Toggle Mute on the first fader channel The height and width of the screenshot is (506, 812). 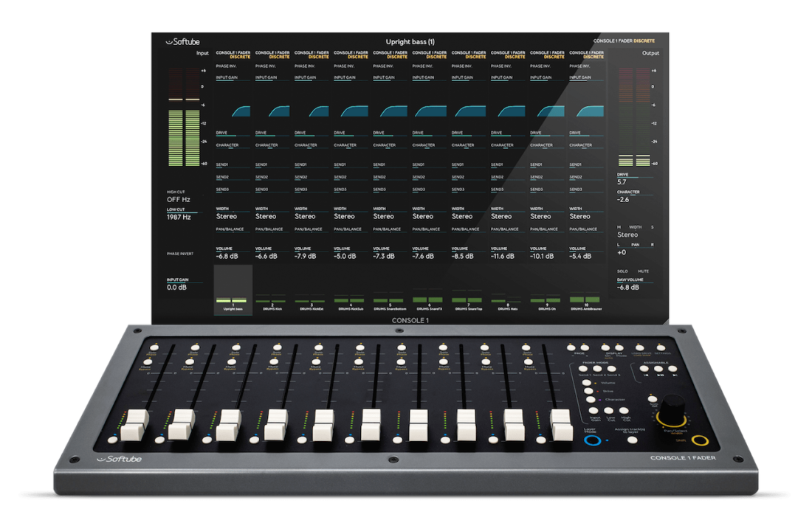(148, 363)
